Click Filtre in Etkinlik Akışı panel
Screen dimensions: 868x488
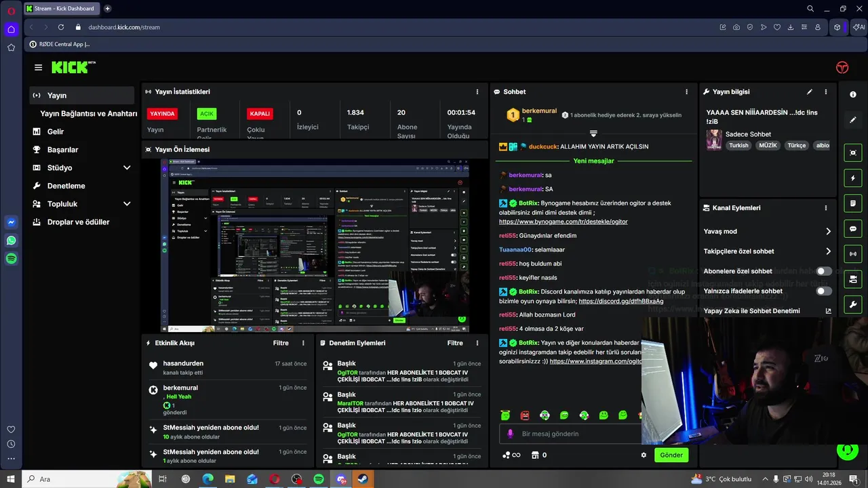(x=281, y=343)
